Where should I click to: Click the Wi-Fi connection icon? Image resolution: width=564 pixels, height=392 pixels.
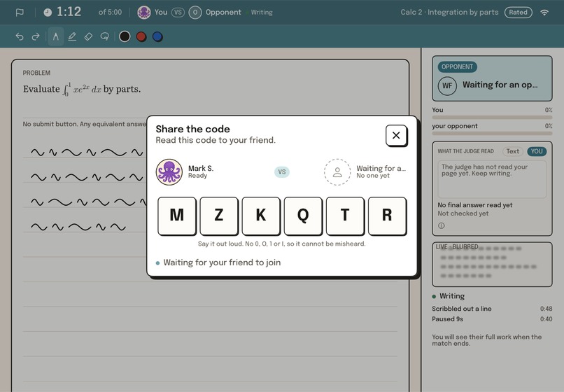pyautogui.click(x=544, y=12)
